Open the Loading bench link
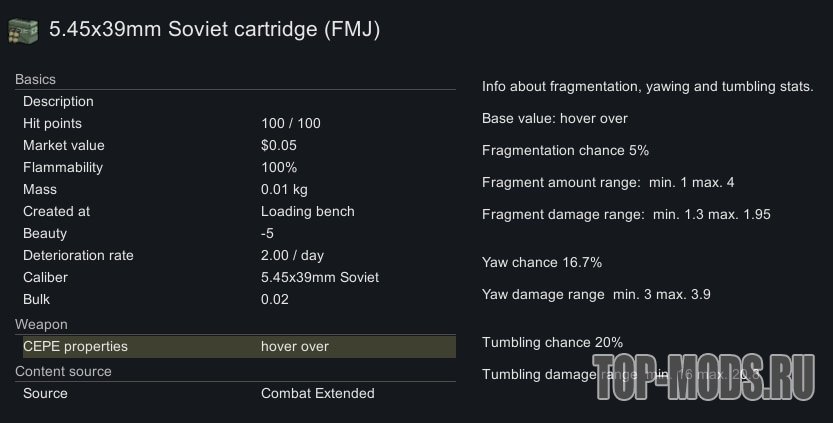Viewport: 833px width, 423px height. tap(307, 211)
